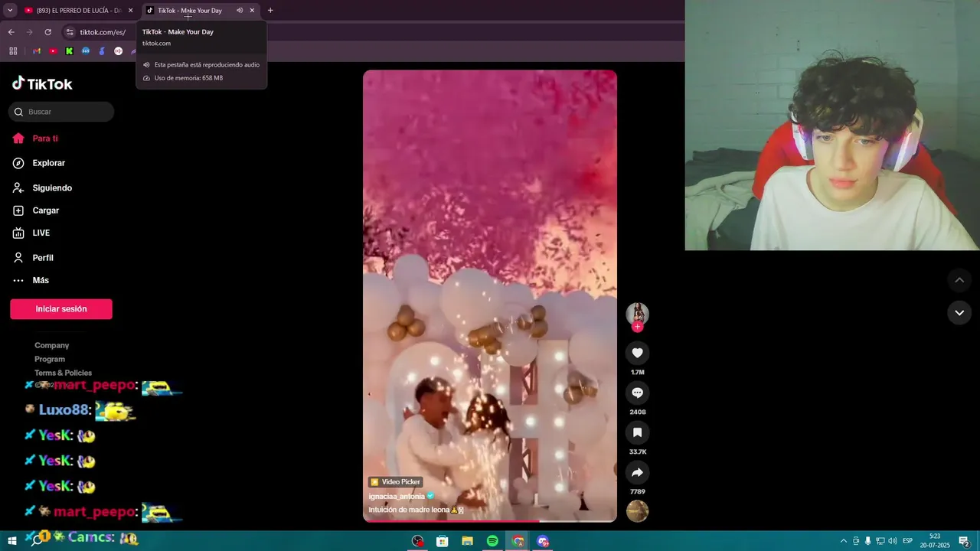The height and width of the screenshot is (551, 980).
Task: Open the YouTube bookmark
Action: click(53, 51)
